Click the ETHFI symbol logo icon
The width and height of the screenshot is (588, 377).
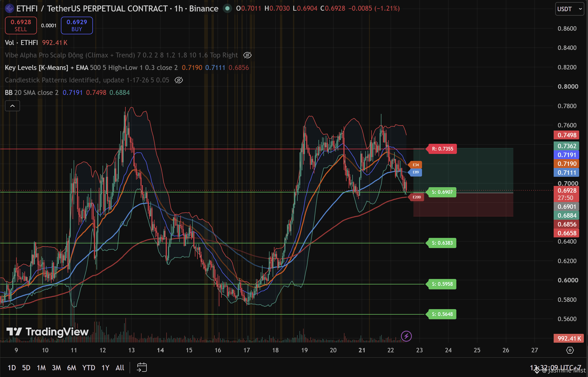pos(9,9)
